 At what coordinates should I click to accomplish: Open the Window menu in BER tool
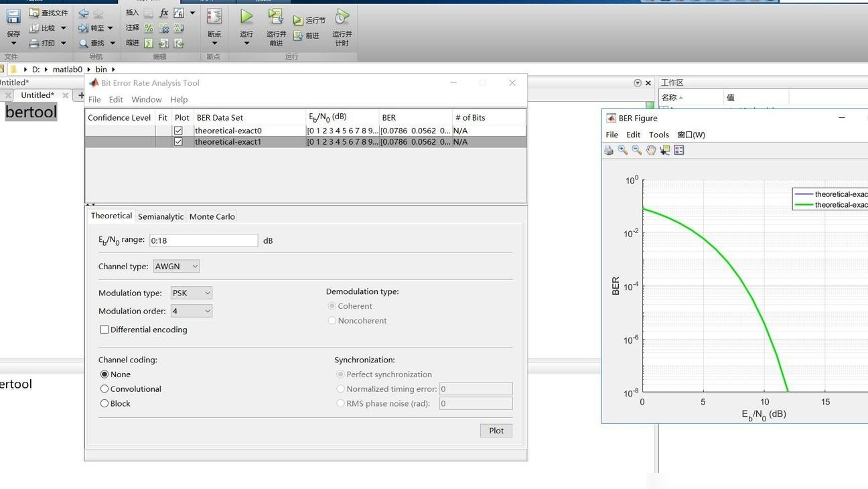pos(147,100)
